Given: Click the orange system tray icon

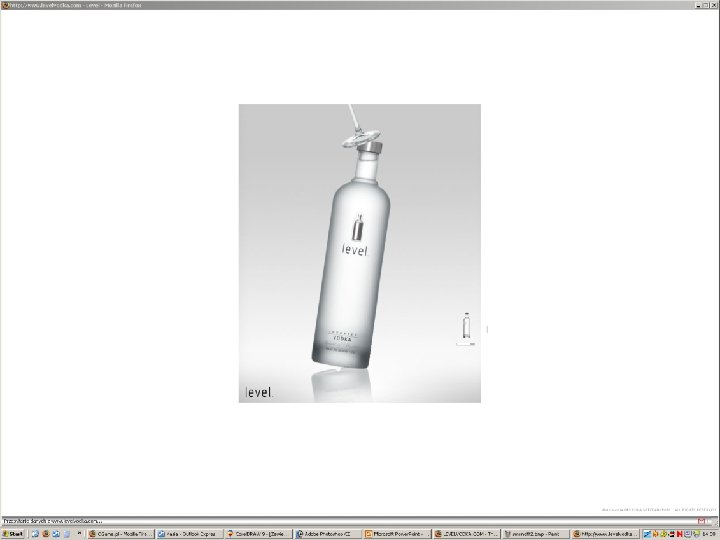Looking at the screenshot, I should (655, 534).
